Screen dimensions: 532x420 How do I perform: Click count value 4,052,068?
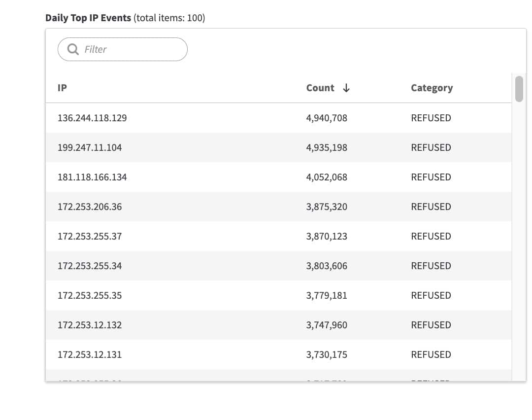[x=327, y=177]
